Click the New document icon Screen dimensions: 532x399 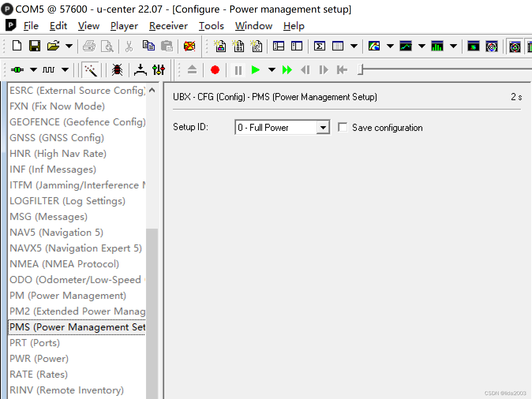point(17,46)
